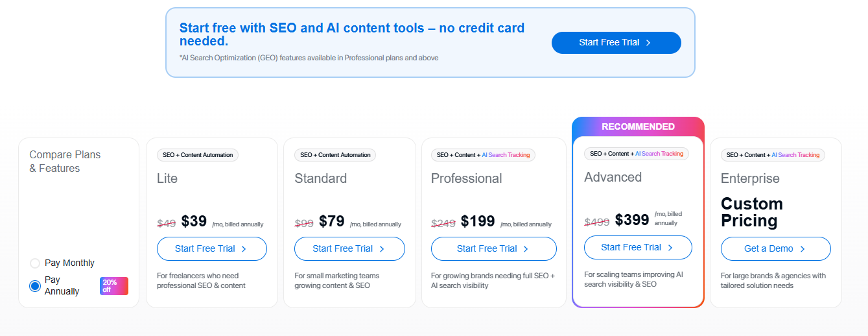Viewport: 868px width, 336px height.
Task: Click the arrow icon on Get a Demo button
Action: [803, 249]
